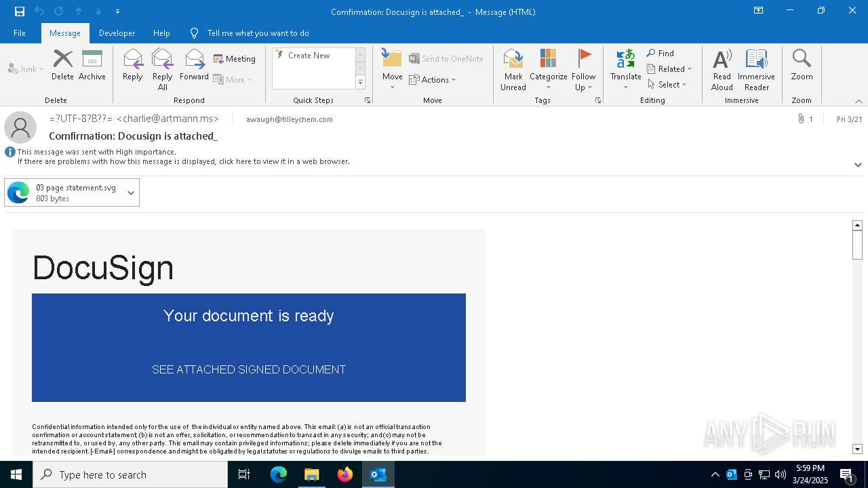Viewport: 868px width, 488px height.
Task: Switch to the Developer tab
Action: pos(117,33)
